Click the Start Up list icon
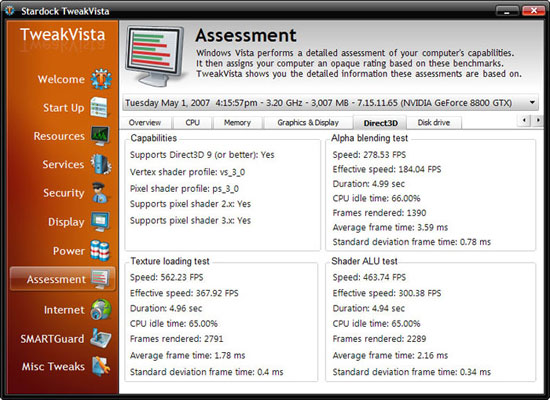 [99, 107]
